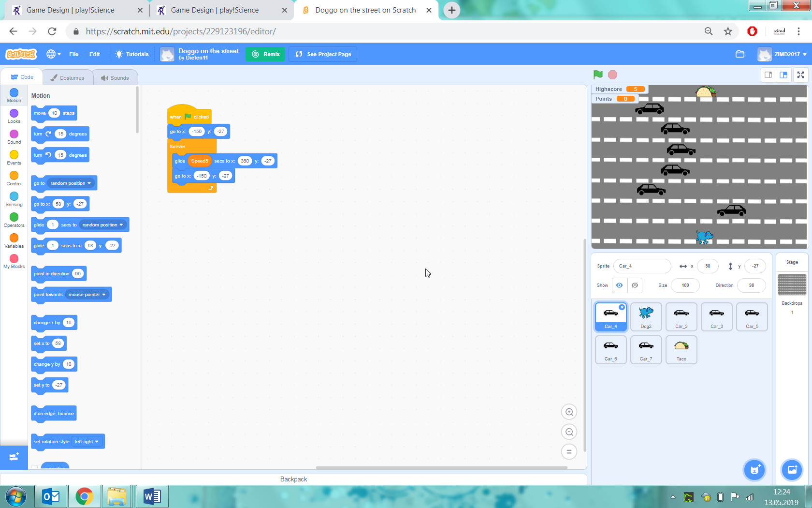Select the Car_7 sprite thumbnail
This screenshot has width=812, height=508.
pos(646,349)
